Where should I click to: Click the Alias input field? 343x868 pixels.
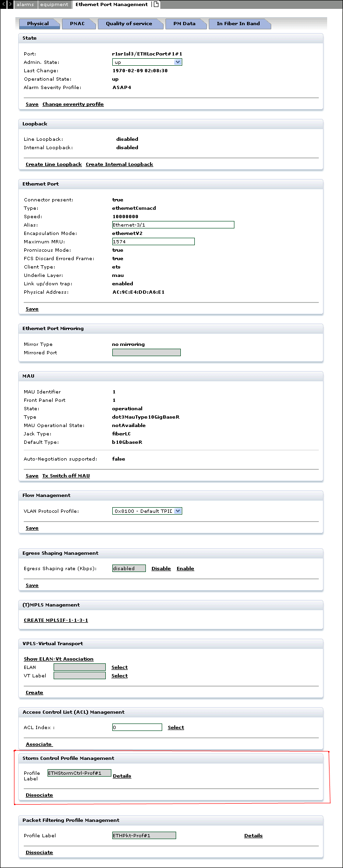pos(173,225)
